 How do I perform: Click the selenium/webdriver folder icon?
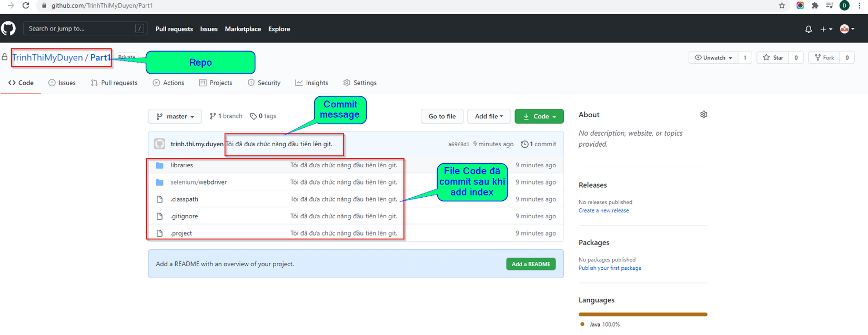(x=159, y=182)
